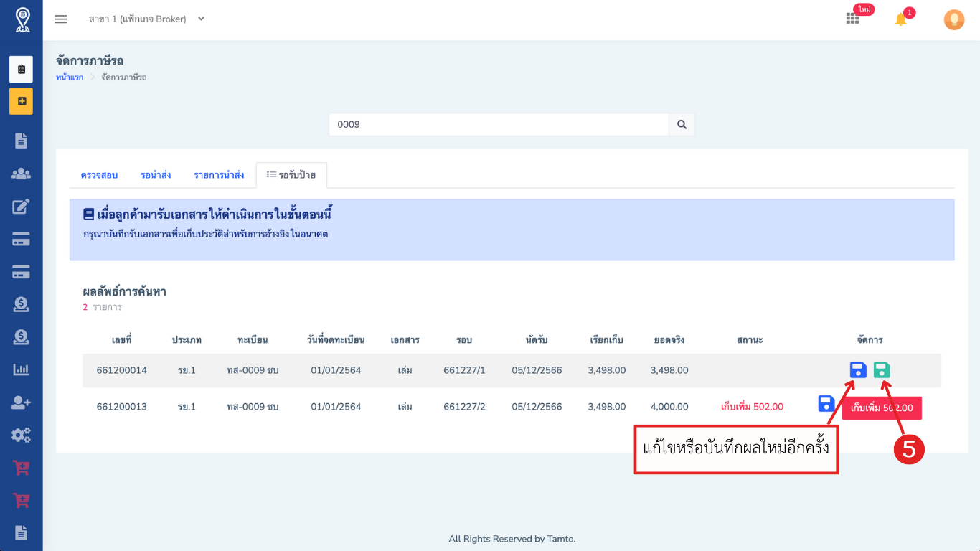Open the white clipboard sidebar icon

coord(21,70)
